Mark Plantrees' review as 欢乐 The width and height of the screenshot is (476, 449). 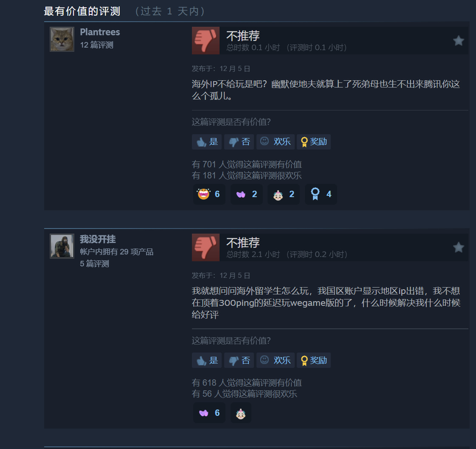point(275,142)
